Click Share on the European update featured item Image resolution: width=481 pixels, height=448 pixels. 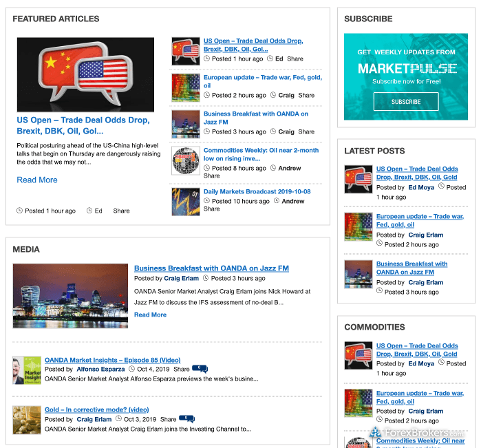pos(306,96)
